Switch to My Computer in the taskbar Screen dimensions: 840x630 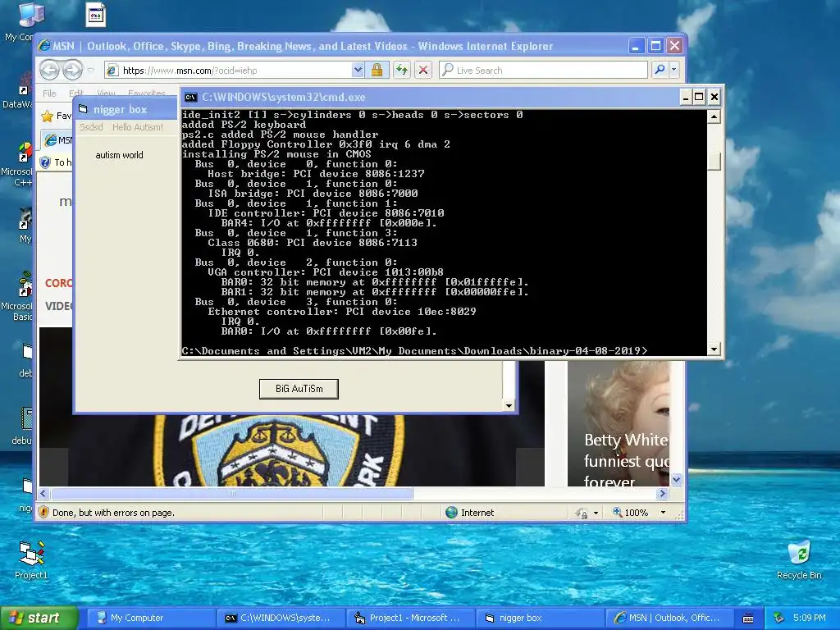pos(151,618)
